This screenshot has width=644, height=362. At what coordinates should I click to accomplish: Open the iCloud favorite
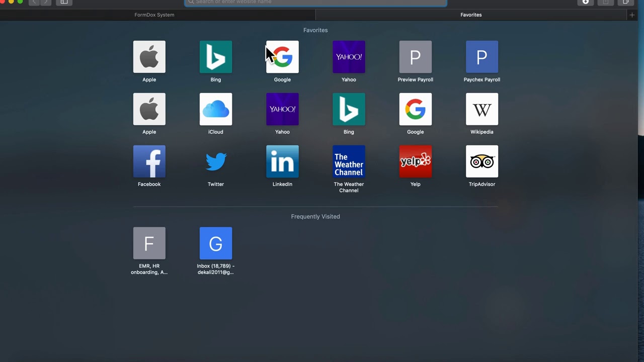[x=215, y=109]
